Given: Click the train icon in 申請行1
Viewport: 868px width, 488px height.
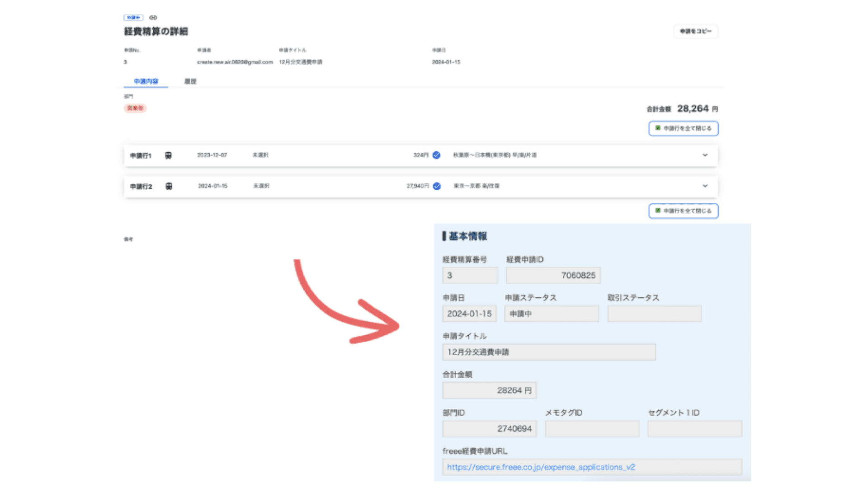Looking at the screenshot, I should pos(168,155).
